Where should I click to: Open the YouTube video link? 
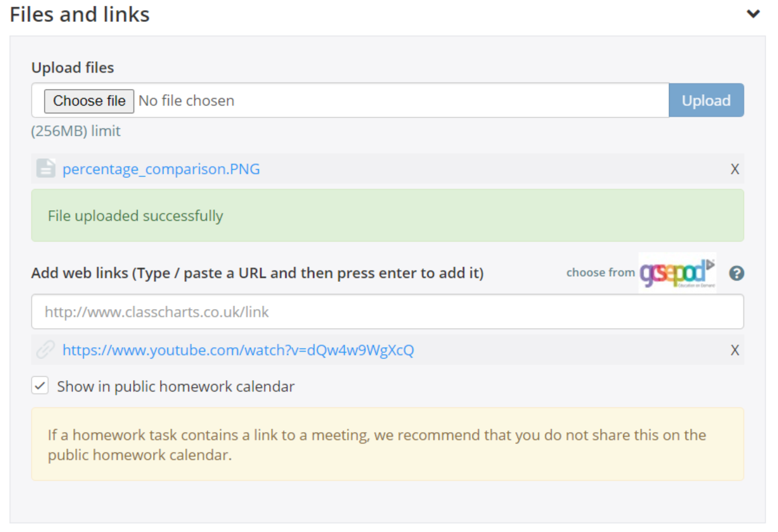point(237,350)
